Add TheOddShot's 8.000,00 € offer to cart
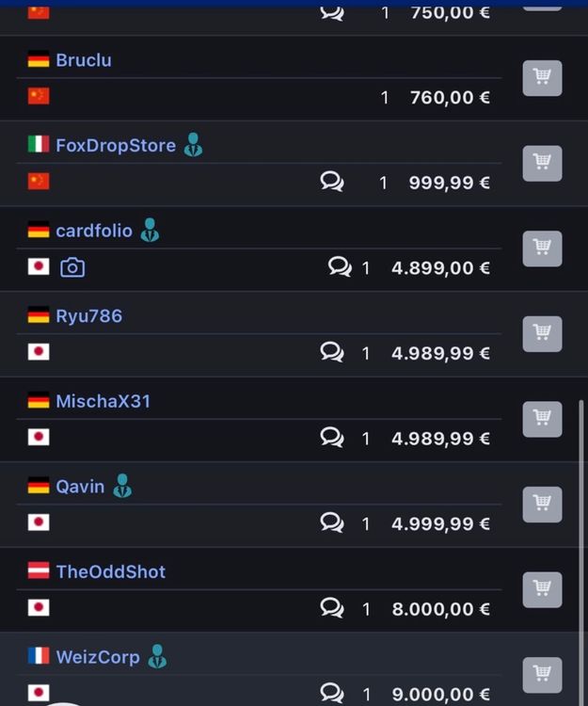Image resolution: width=588 pixels, height=706 pixels. coord(542,590)
